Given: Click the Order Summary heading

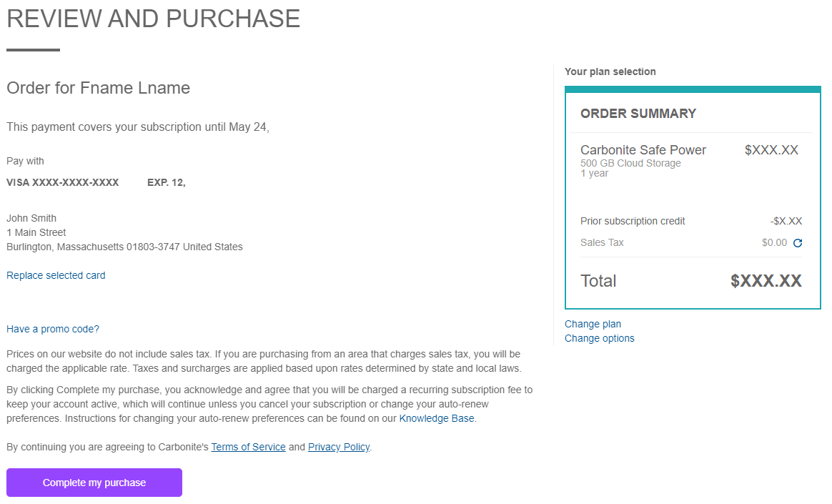Looking at the screenshot, I should (638, 114).
